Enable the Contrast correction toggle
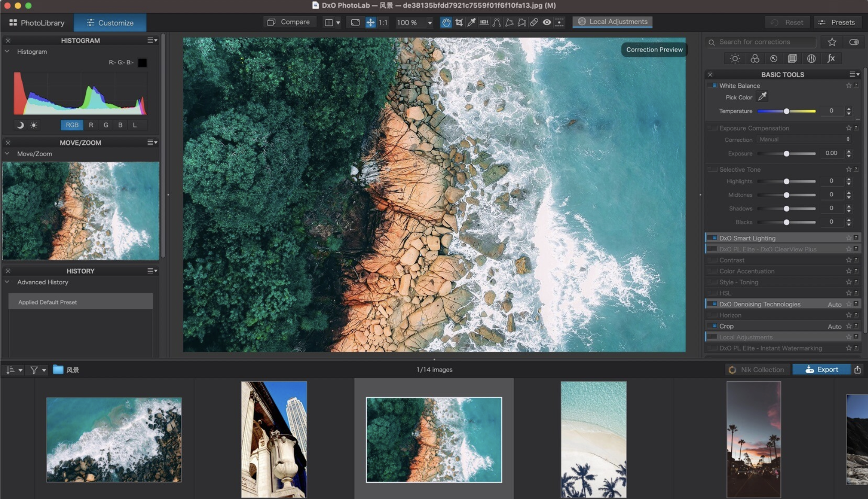This screenshot has width=868, height=499. [713, 260]
